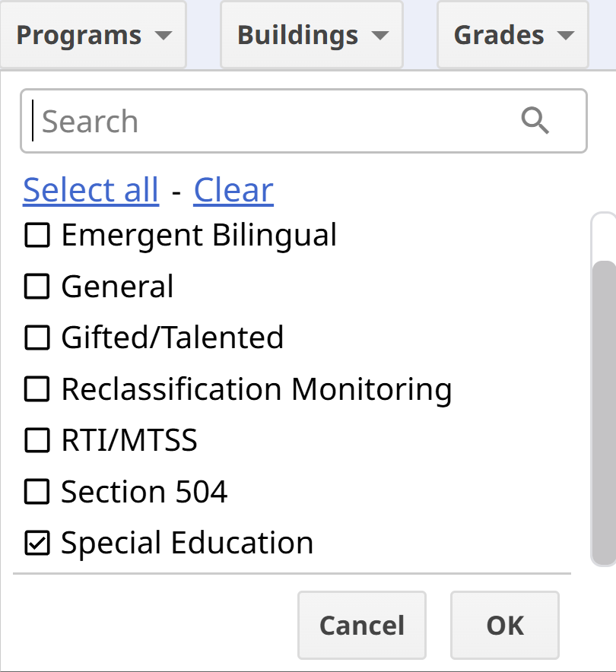
Task: Tick the Gifted/Talented checkbox
Action: pyautogui.click(x=37, y=338)
